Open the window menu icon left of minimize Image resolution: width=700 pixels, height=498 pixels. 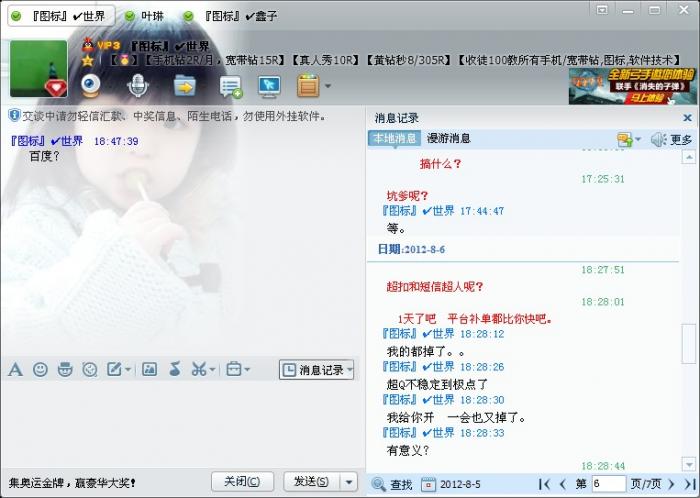[602, 9]
